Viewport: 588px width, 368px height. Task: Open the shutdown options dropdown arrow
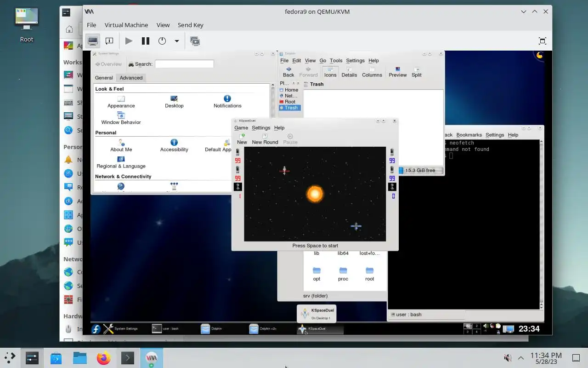click(176, 41)
